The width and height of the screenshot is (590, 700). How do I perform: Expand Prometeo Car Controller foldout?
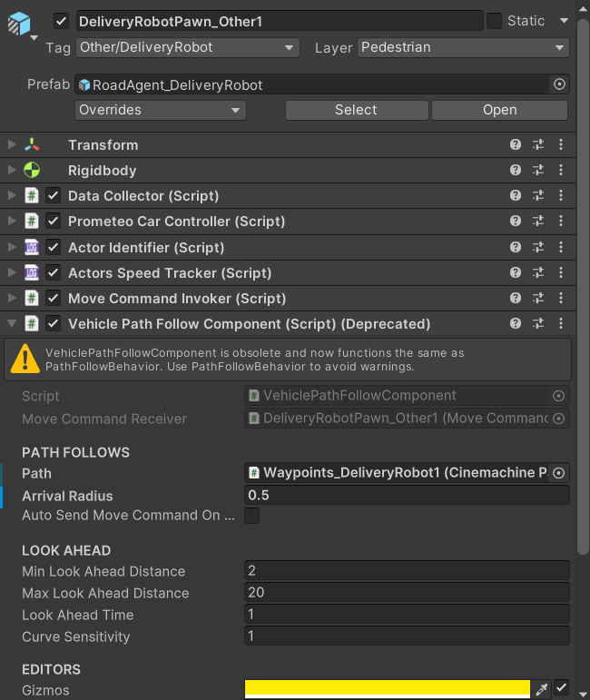(x=12, y=221)
